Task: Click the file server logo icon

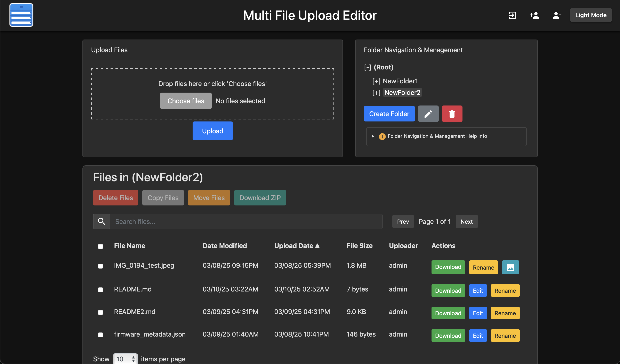Action: click(21, 15)
